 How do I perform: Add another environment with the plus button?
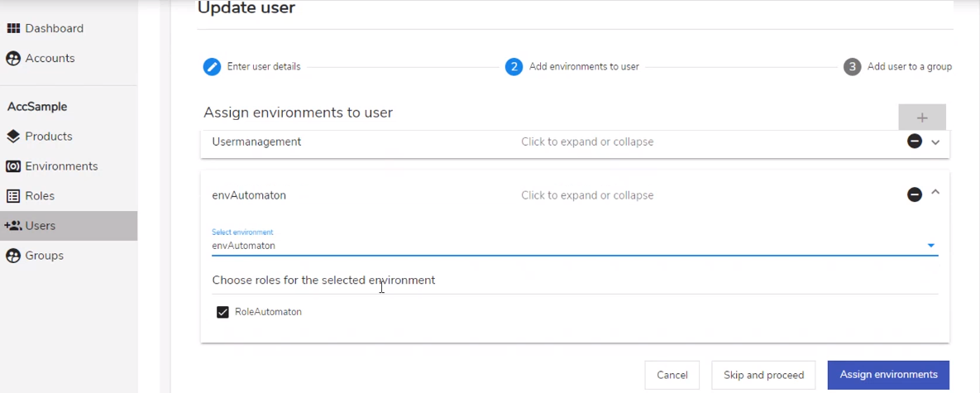(922, 117)
